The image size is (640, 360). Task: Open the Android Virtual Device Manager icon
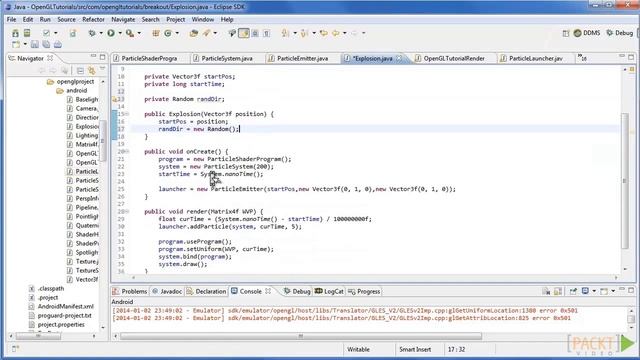tap(27, 33)
